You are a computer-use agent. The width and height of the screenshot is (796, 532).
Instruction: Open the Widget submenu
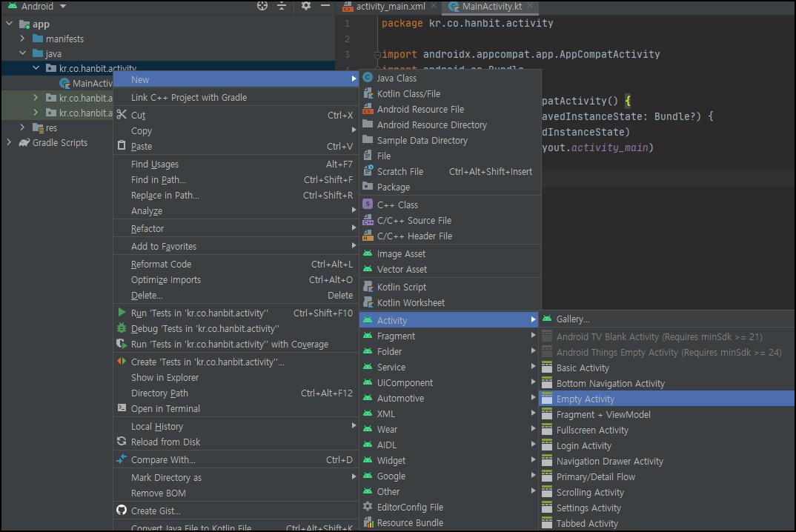coord(448,460)
